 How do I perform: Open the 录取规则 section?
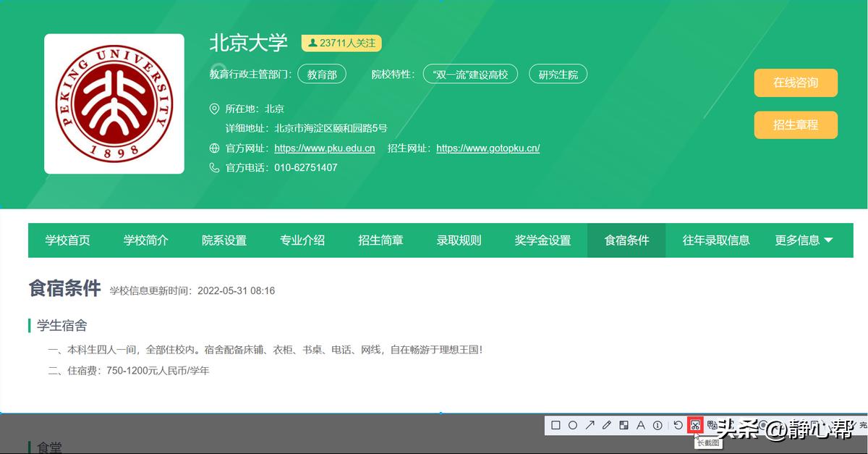tap(459, 240)
